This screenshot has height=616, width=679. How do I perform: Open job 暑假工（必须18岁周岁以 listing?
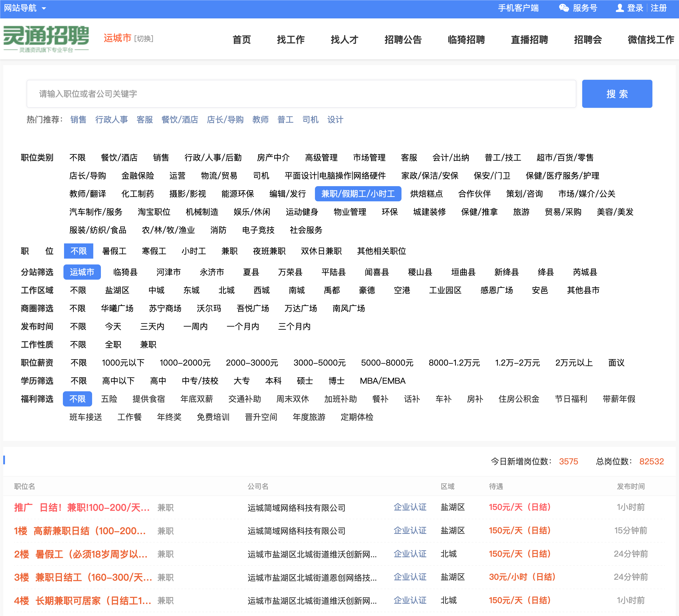click(x=81, y=554)
